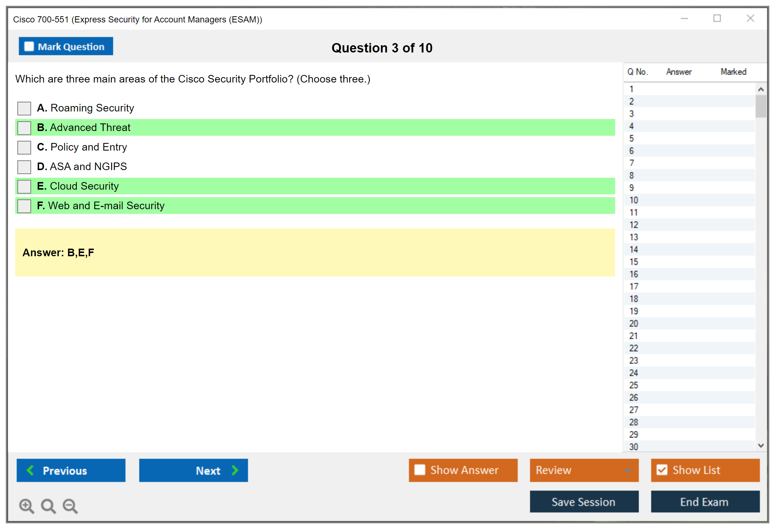Toggle the Mark Question checkbox
778x532 pixels.
point(29,47)
